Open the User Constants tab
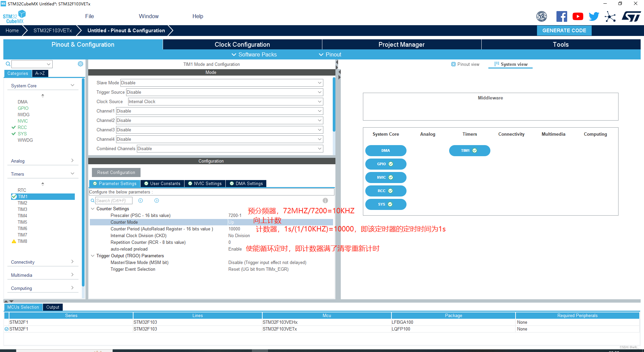This screenshot has height=352, width=644. pos(162,183)
